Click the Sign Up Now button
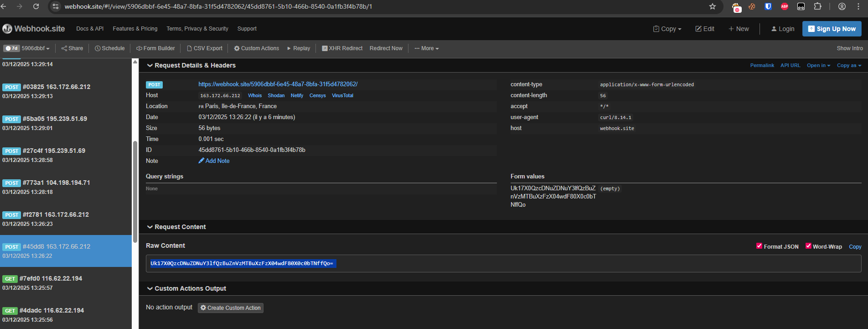 coord(832,29)
